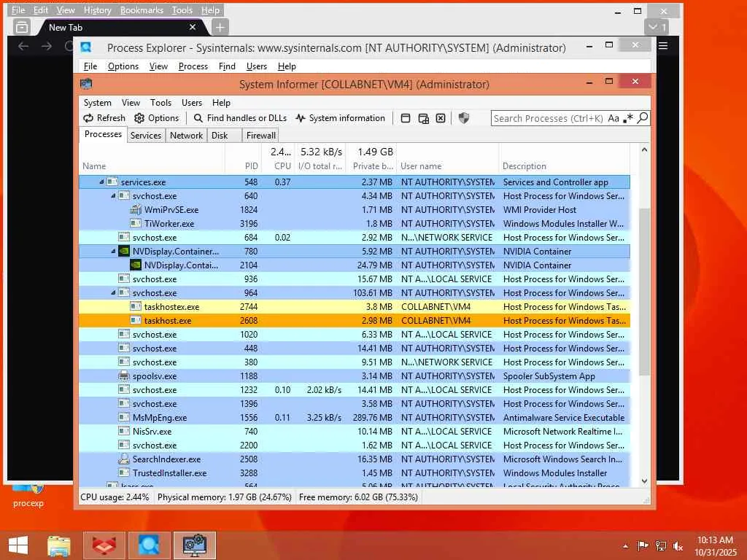Open System information from the toolbar
The width and height of the screenshot is (747, 560).
coord(340,118)
